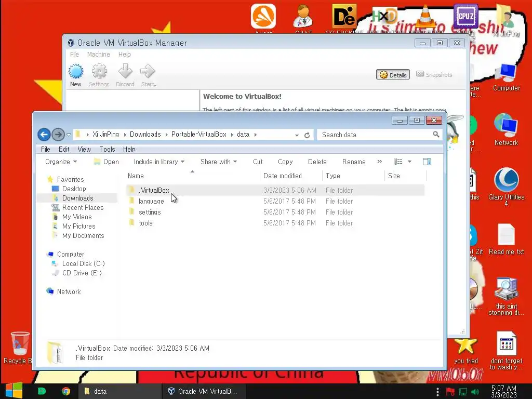Viewport: 532px width, 399px height.
Task: Click the magnifier icon in search box
Action: point(436,135)
